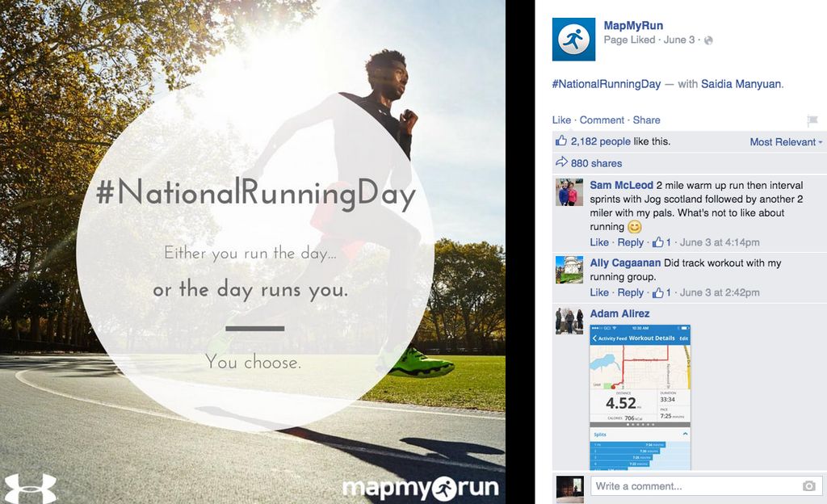Open Ally Cagaanan's name link
The height and width of the screenshot is (504, 827).
coord(625,262)
